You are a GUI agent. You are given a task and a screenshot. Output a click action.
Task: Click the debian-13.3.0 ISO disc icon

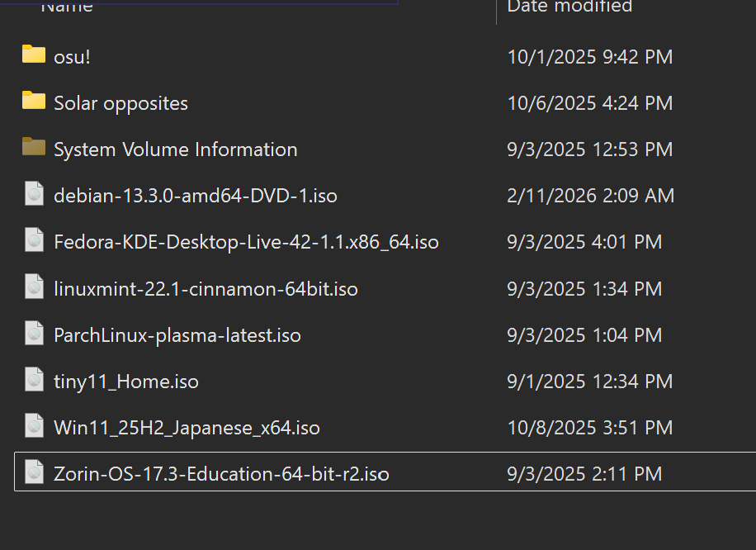[34, 194]
